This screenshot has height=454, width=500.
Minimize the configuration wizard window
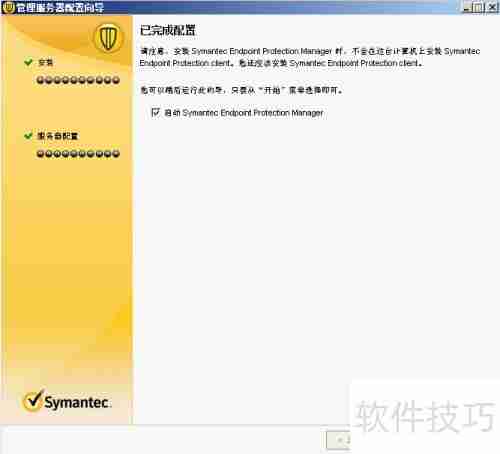click(467, 7)
